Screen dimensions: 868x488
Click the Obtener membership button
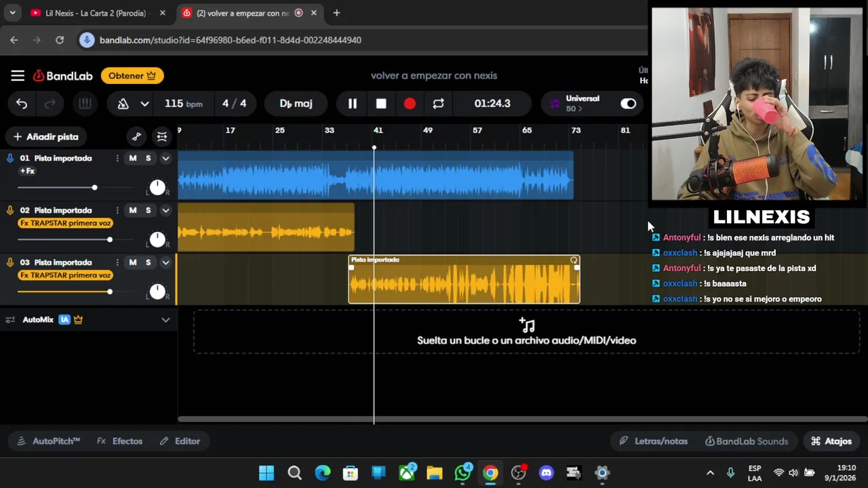[x=132, y=76]
